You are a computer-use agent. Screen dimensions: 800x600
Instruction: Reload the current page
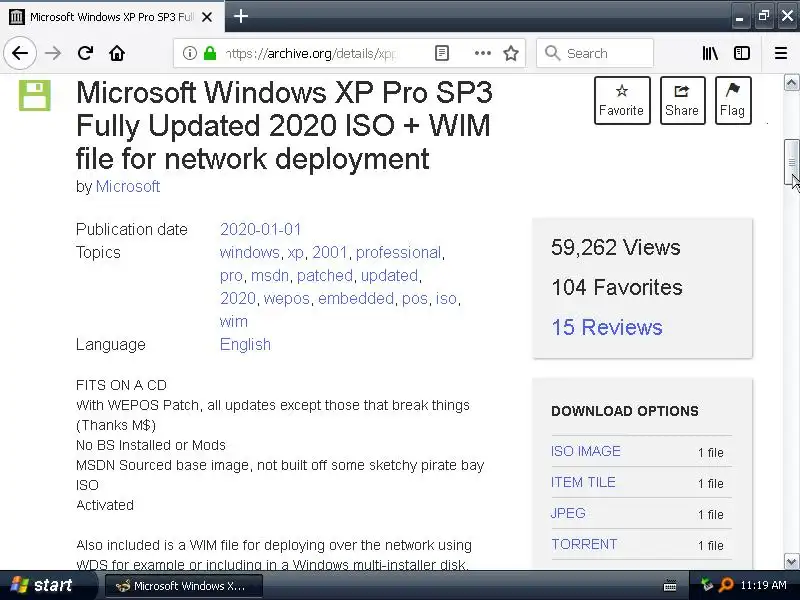point(85,53)
